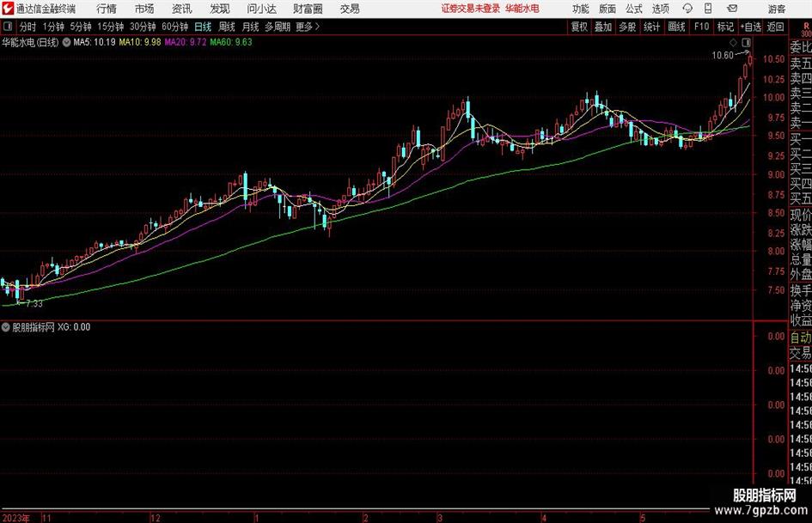Switch to the 分时 period tab
Screen dimensions: 812x523
pos(28,27)
